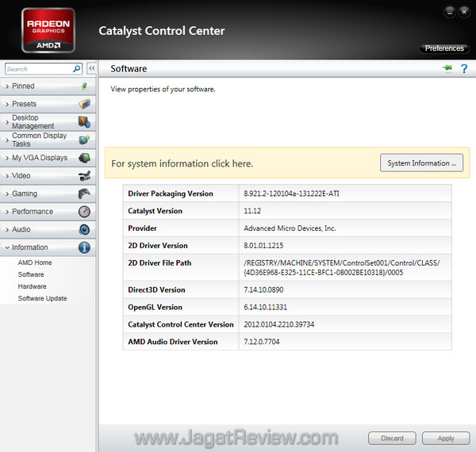Screen dimensions: 476x452
Task: Click the Desktop Management icon
Action: point(84,122)
